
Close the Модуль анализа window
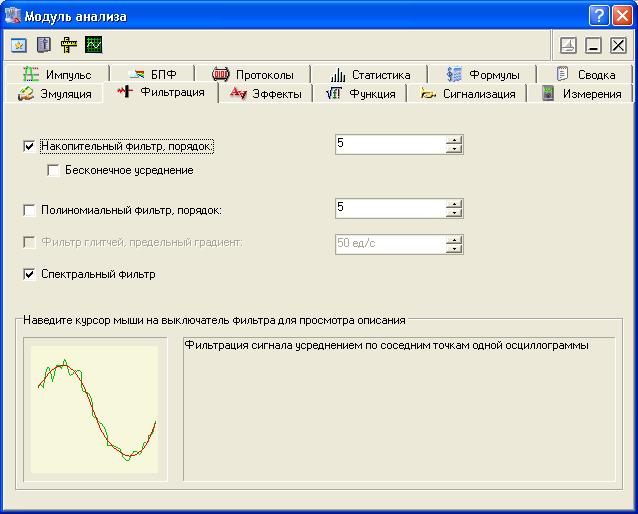(x=623, y=16)
